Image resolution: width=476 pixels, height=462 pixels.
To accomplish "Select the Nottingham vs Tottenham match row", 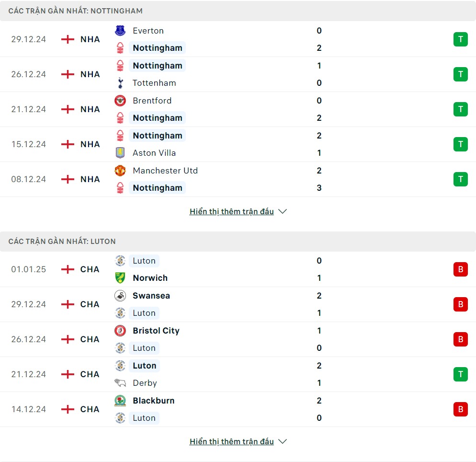I will click(x=238, y=74).
